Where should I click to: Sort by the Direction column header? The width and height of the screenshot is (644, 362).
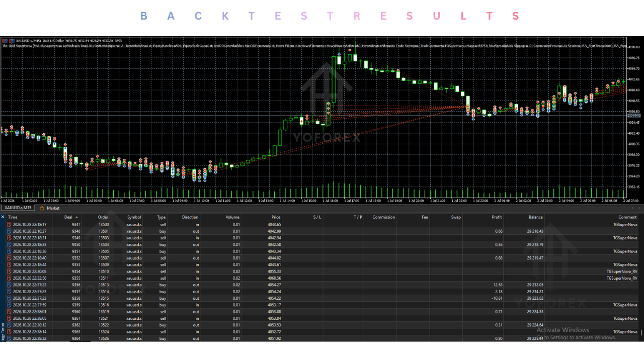point(190,217)
